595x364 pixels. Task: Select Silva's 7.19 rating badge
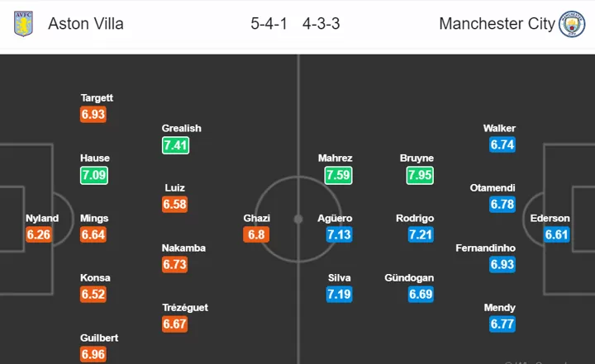pyautogui.click(x=339, y=294)
